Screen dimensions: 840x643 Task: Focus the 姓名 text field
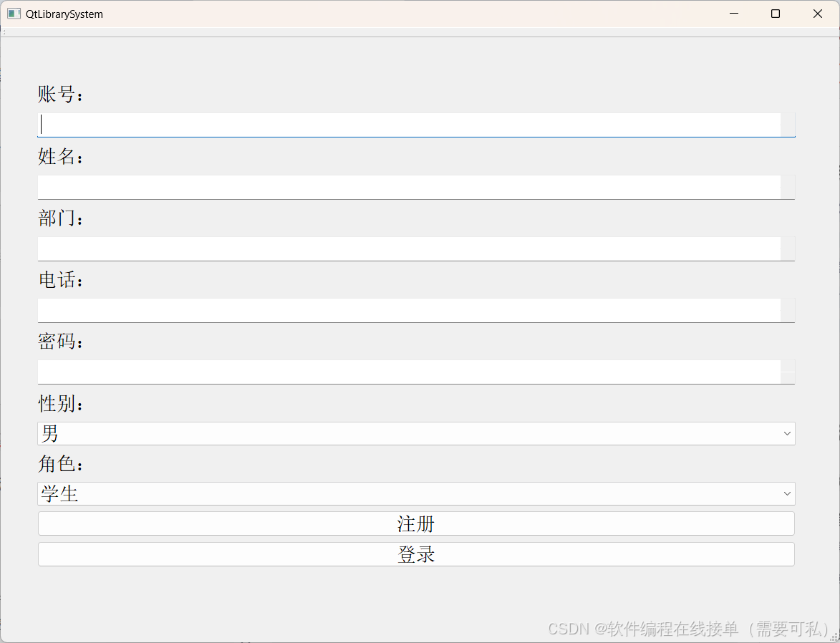(x=416, y=187)
